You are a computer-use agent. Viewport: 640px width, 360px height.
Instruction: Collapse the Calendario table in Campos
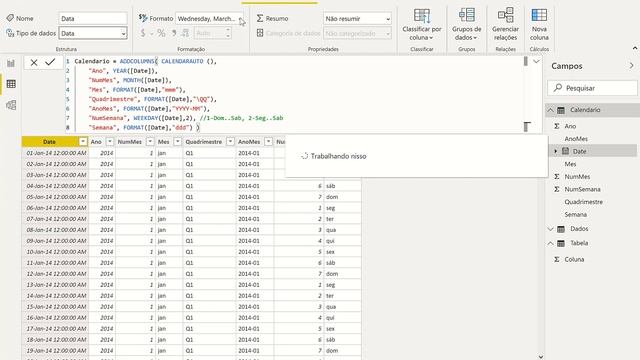550,110
